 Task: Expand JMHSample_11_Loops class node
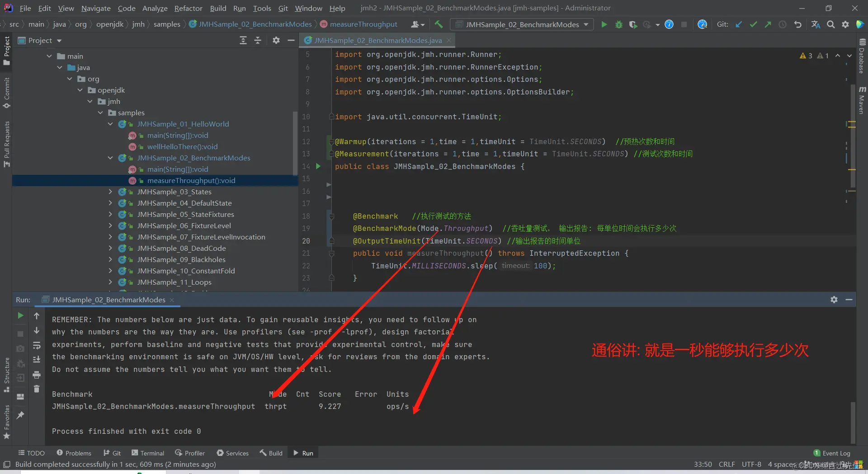(110, 282)
